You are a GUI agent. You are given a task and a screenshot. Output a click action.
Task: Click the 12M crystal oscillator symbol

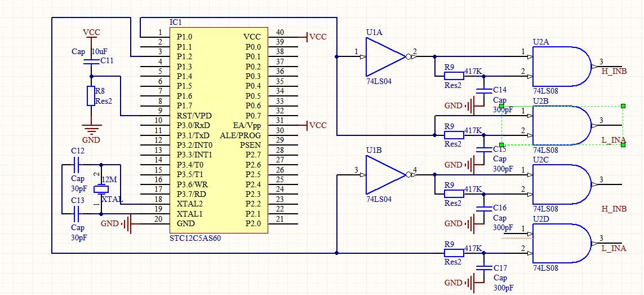click(101, 190)
